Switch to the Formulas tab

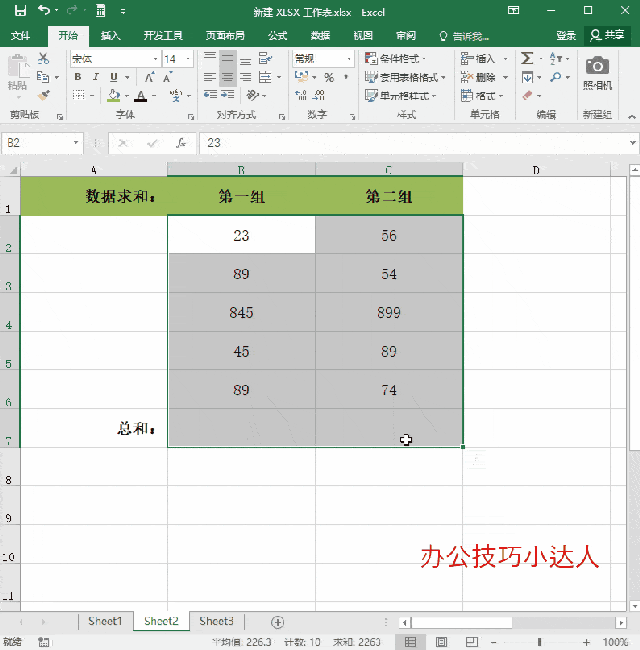coord(277,36)
